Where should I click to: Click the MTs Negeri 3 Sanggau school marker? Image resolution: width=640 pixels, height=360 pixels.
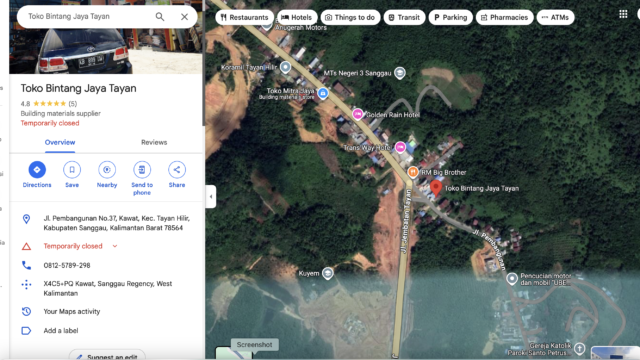click(400, 73)
